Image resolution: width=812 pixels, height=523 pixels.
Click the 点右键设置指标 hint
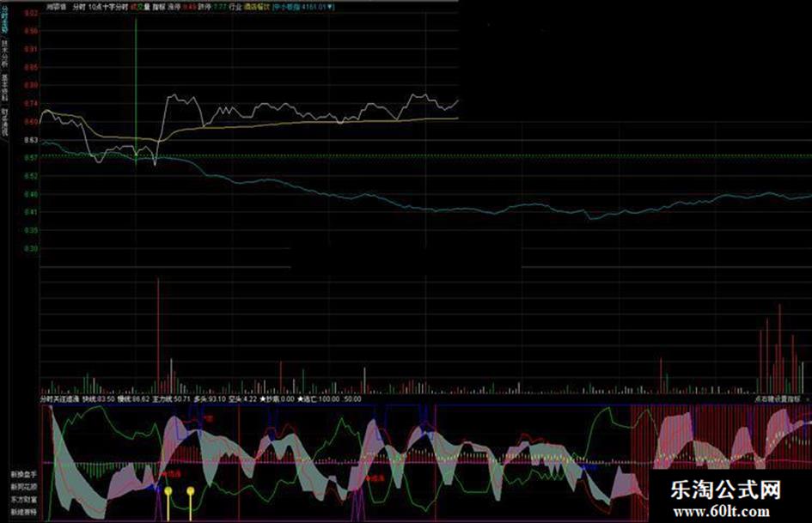[777, 399]
